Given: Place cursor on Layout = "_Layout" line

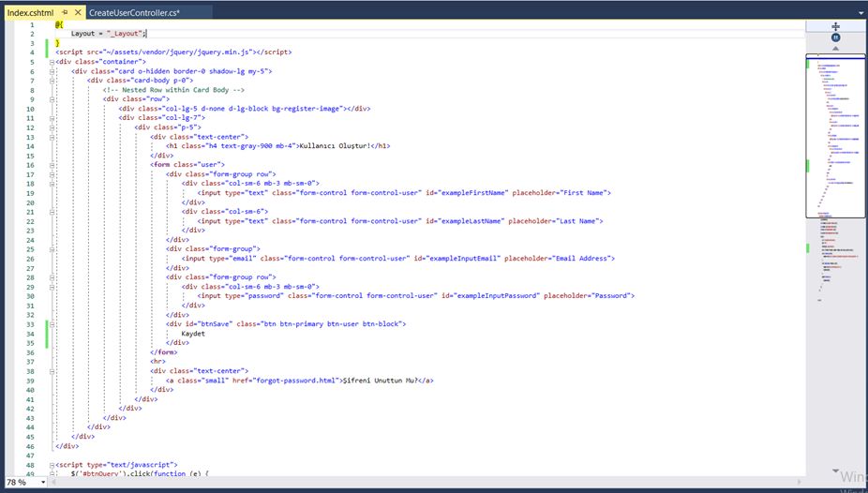Looking at the screenshot, I should point(109,34).
